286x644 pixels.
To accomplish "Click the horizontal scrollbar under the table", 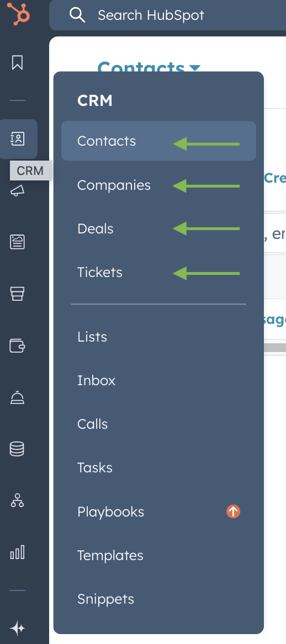I will [x=274, y=348].
